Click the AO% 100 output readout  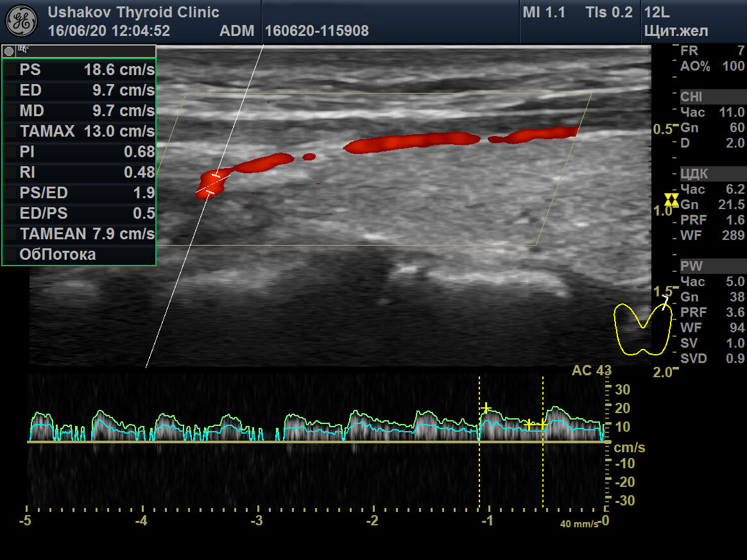point(712,65)
